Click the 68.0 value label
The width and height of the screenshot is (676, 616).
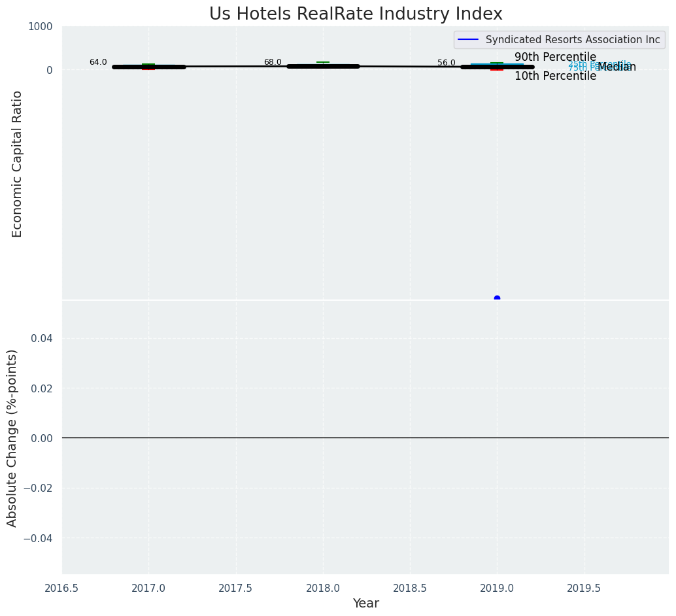[x=273, y=62]
